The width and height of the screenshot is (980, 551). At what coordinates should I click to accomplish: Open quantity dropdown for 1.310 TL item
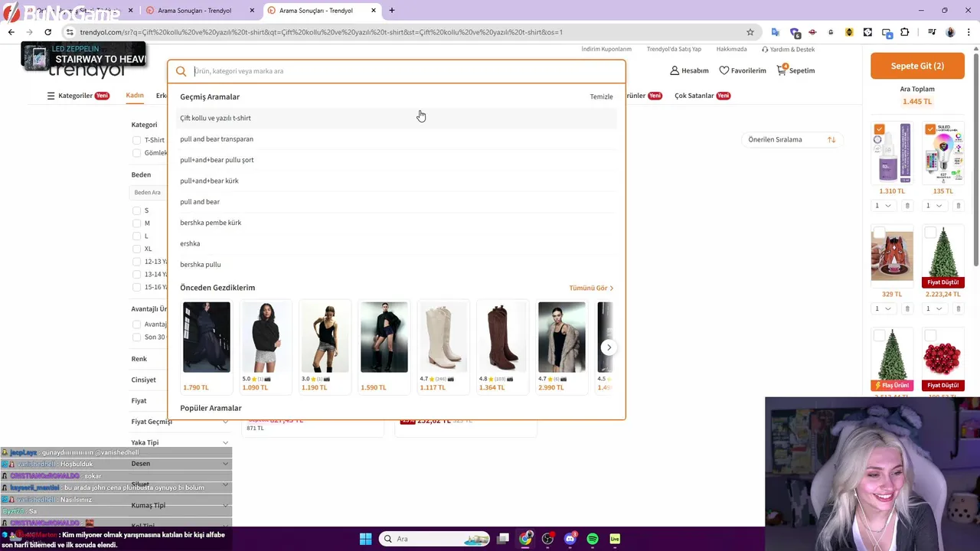click(x=883, y=206)
